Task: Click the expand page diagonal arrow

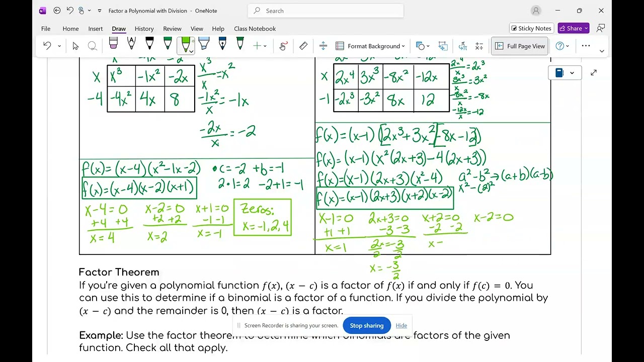Action: [x=594, y=73]
